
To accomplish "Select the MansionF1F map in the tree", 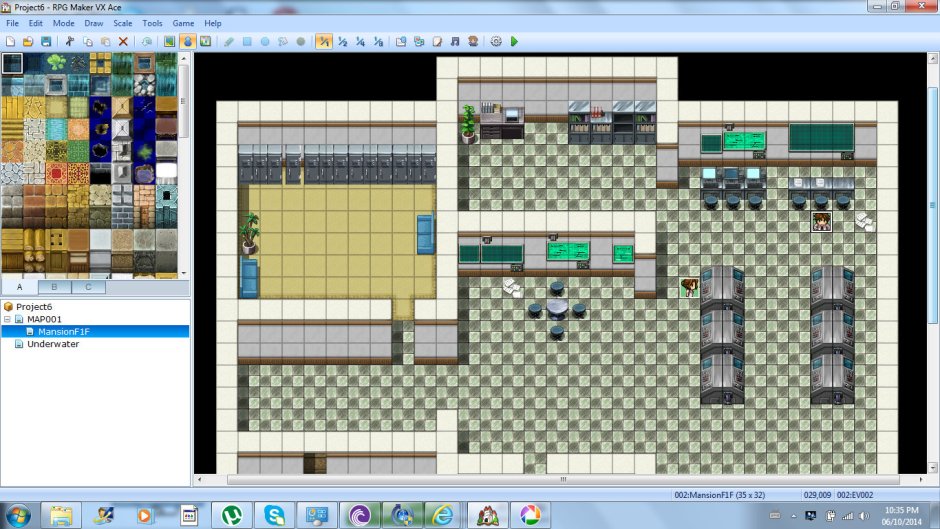I will [x=64, y=331].
